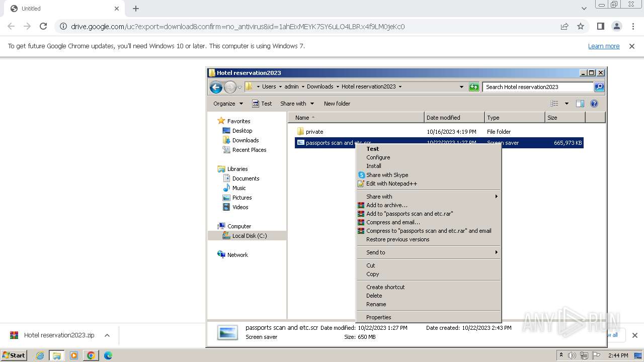Launch Internet Explorer from taskbar
Viewport: 644px width, 362px height.
click(40, 355)
